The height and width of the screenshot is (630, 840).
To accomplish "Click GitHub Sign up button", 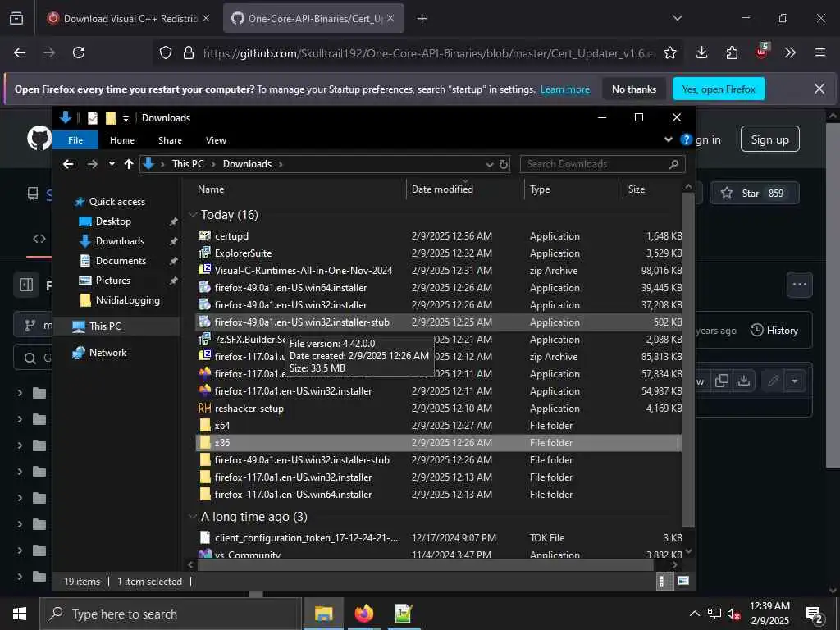I will (769, 139).
